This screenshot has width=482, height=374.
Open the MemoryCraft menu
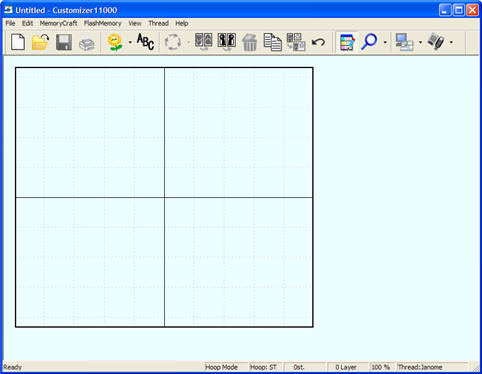pyautogui.click(x=58, y=23)
